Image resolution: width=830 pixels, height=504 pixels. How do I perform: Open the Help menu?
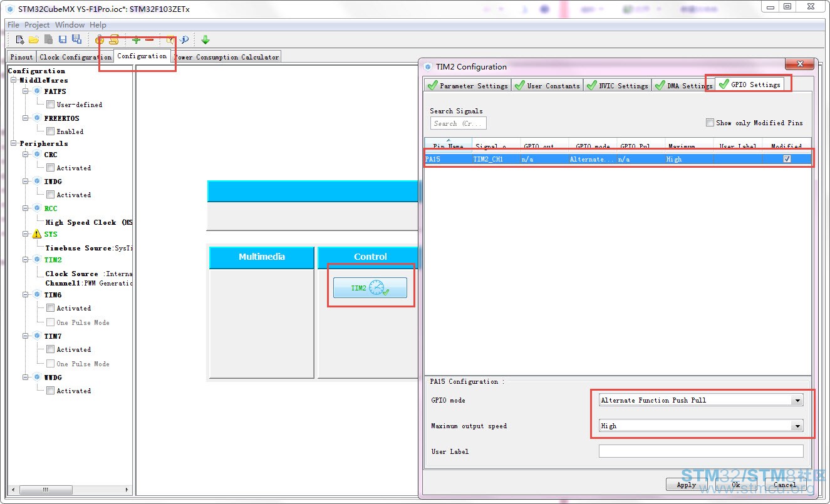pos(98,25)
